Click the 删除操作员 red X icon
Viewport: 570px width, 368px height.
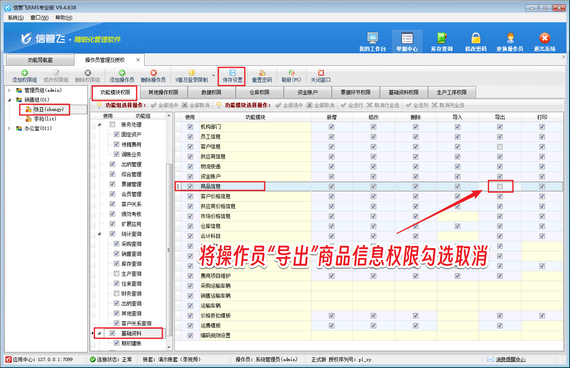[x=153, y=73]
